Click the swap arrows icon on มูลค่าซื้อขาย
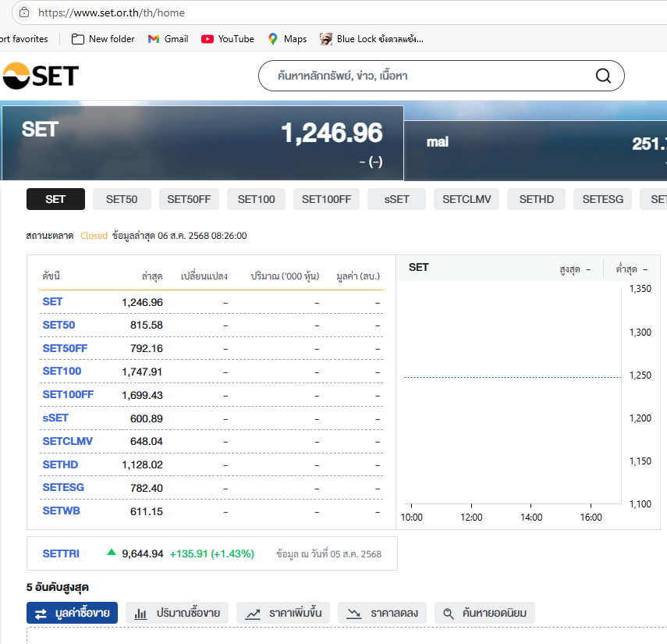 click(x=41, y=614)
